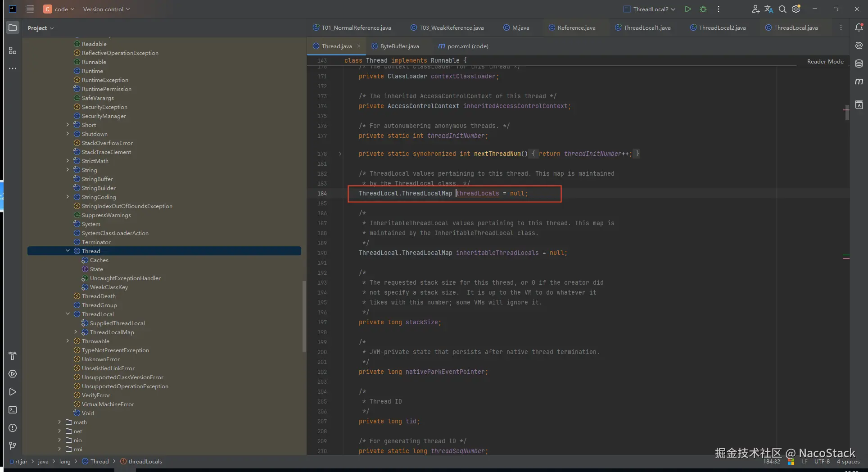The width and height of the screenshot is (868, 472).
Task: Toggle the Project tool window folder icon
Action: coord(13,28)
